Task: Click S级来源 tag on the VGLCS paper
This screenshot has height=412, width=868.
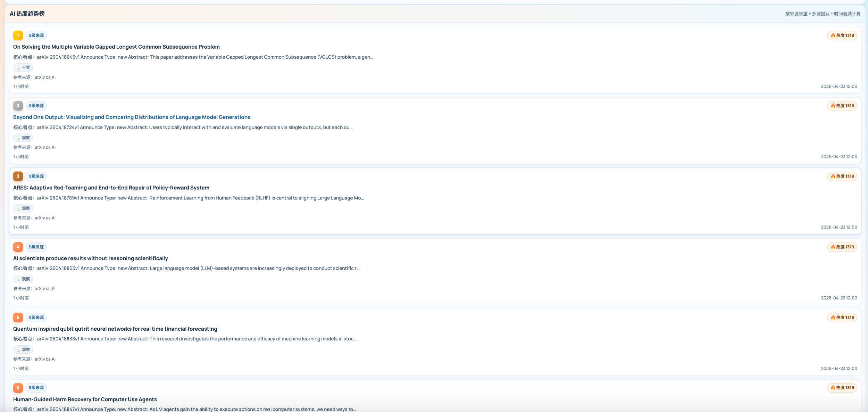Action: point(36,35)
